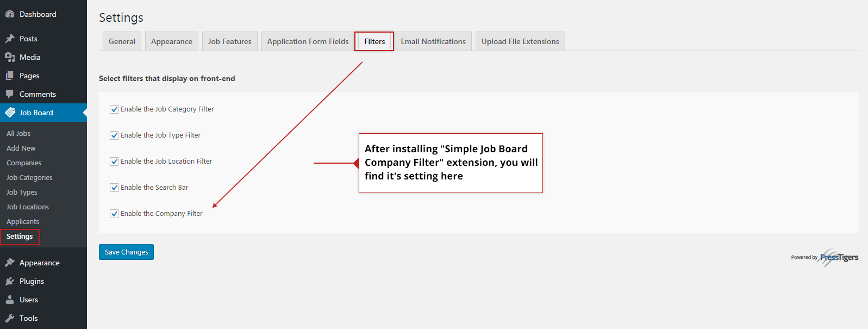Click 'Select filters that display on front-end' text
This screenshot has width=868, height=329.
click(167, 78)
